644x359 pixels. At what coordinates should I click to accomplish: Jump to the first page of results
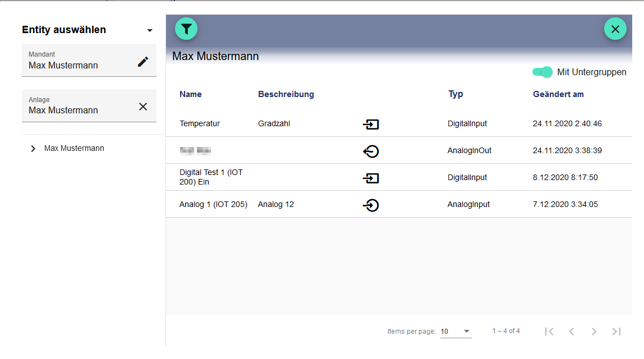(549, 331)
